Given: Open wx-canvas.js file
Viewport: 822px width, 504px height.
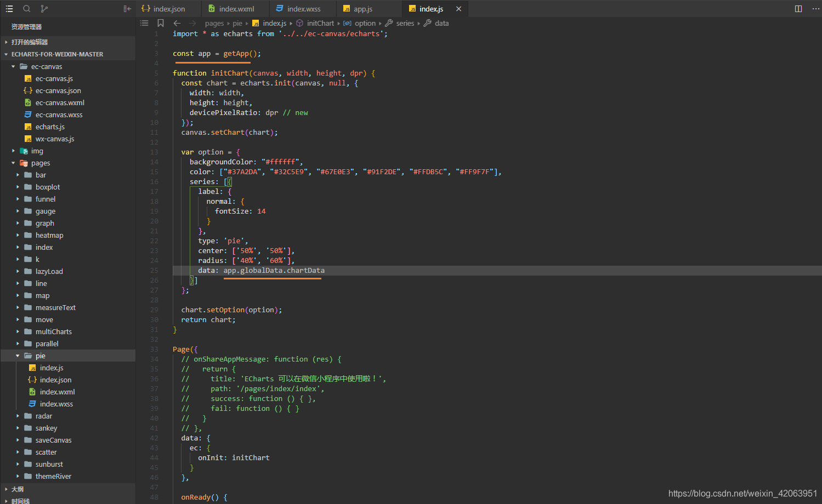Looking at the screenshot, I should [68, 139].
